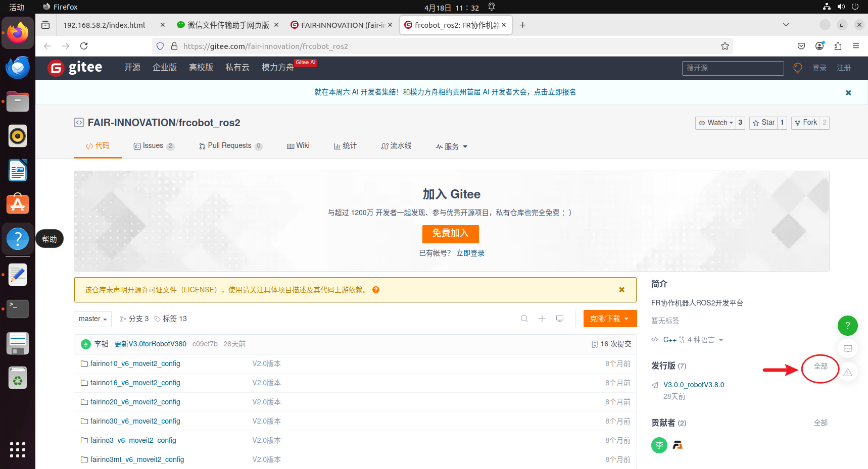Screen dimensions: 868x469
Task: View the 16 次提交 history
Action: (x=612, y=344)
